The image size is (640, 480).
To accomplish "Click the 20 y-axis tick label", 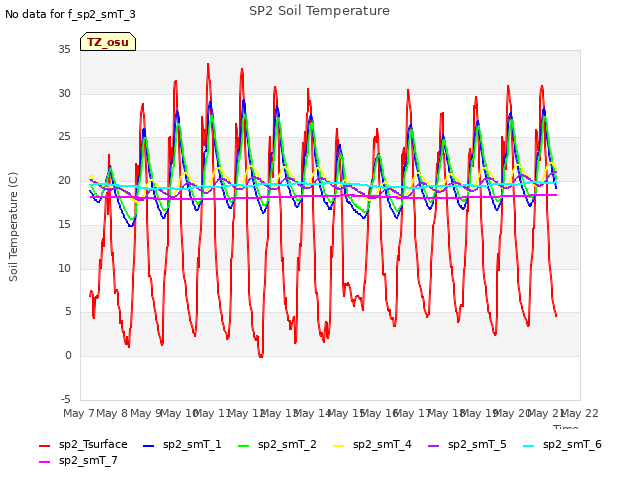I will (64, 180).
